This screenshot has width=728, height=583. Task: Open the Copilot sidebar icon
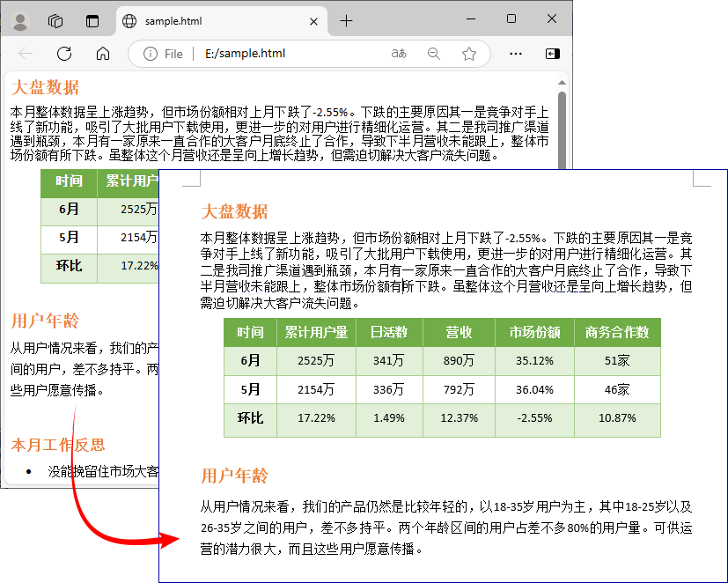coord(552,54)
